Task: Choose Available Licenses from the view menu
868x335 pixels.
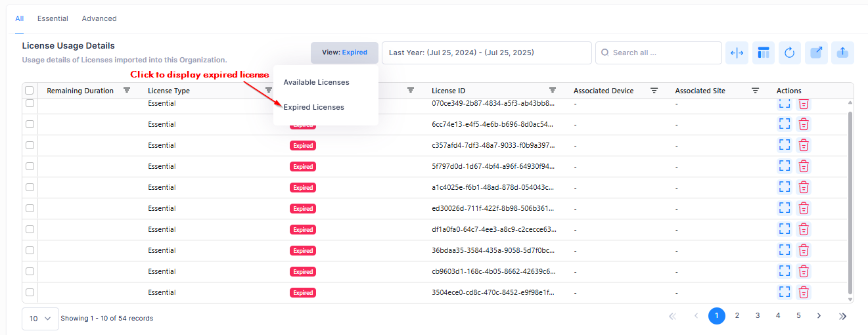Action: tap(316, 82)
